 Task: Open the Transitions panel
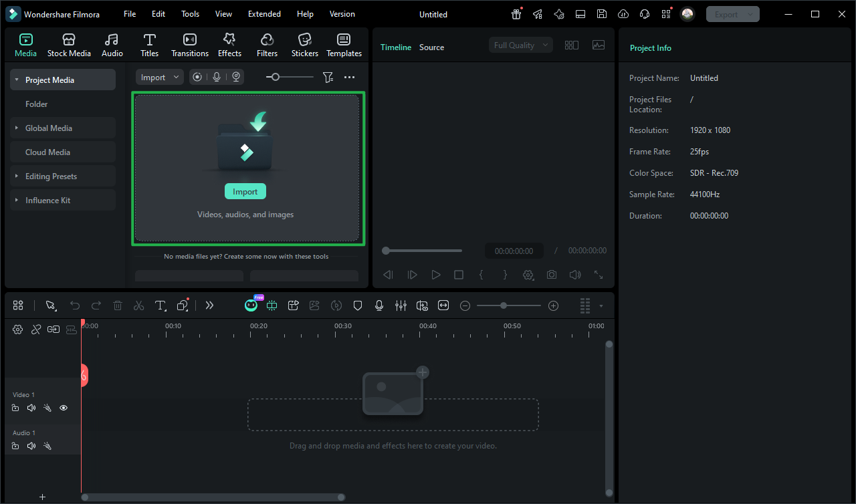190,45
